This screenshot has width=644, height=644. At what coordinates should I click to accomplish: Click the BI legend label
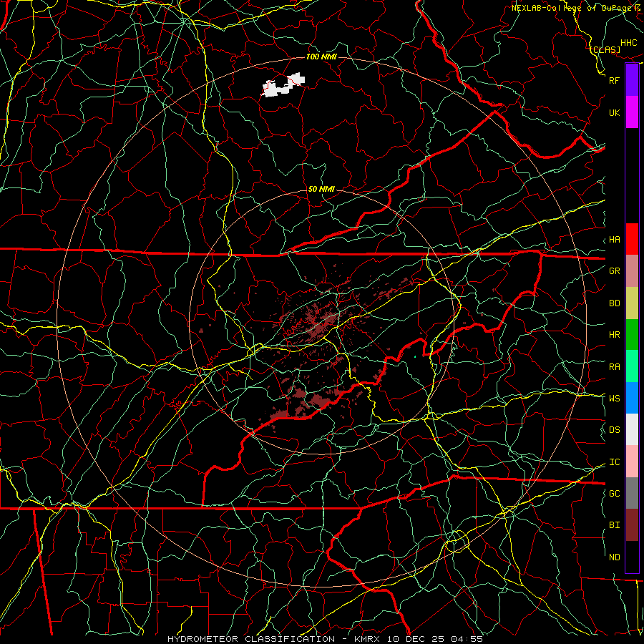[615, 525]
